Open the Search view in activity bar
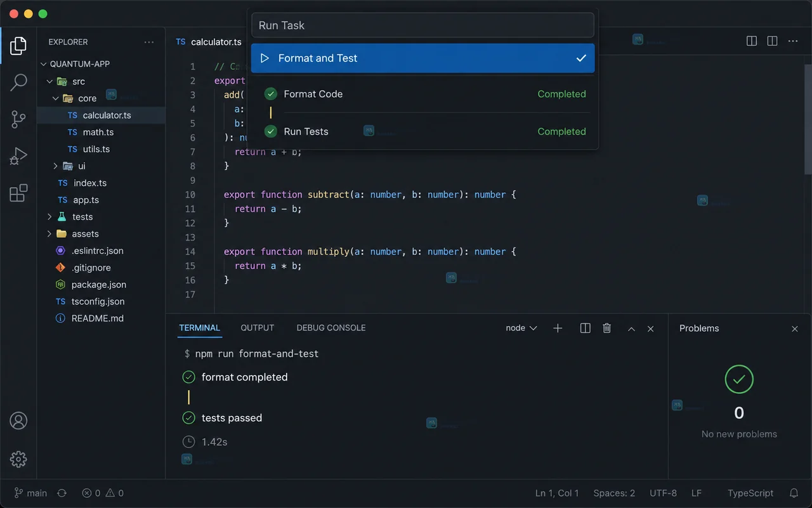 18,82
